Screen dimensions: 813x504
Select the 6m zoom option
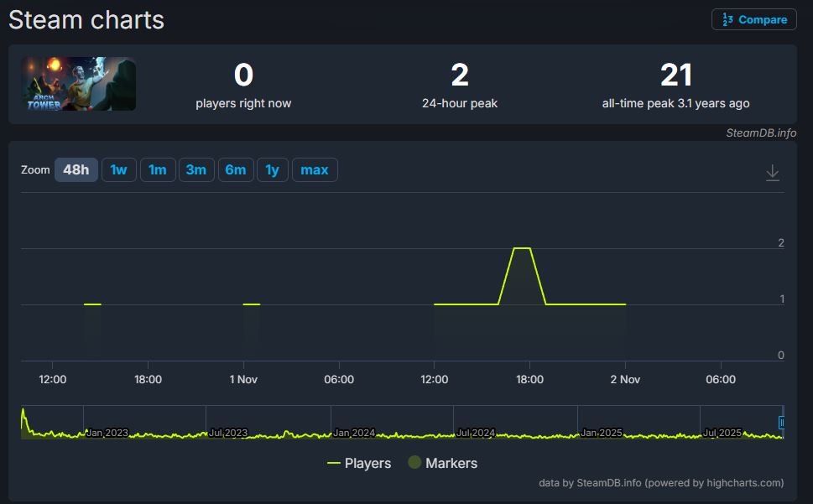tap(236, 170)
